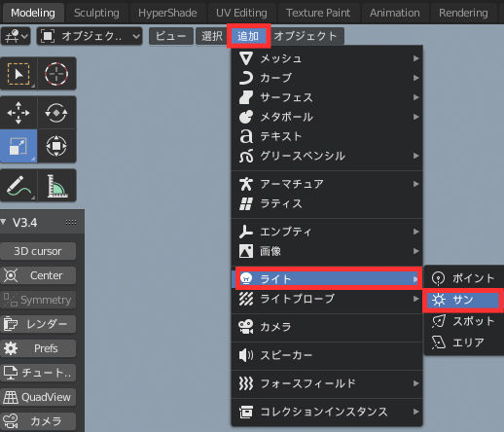
Task: Expand the サーフェス submenu arrow
Action: pos(415,97)
